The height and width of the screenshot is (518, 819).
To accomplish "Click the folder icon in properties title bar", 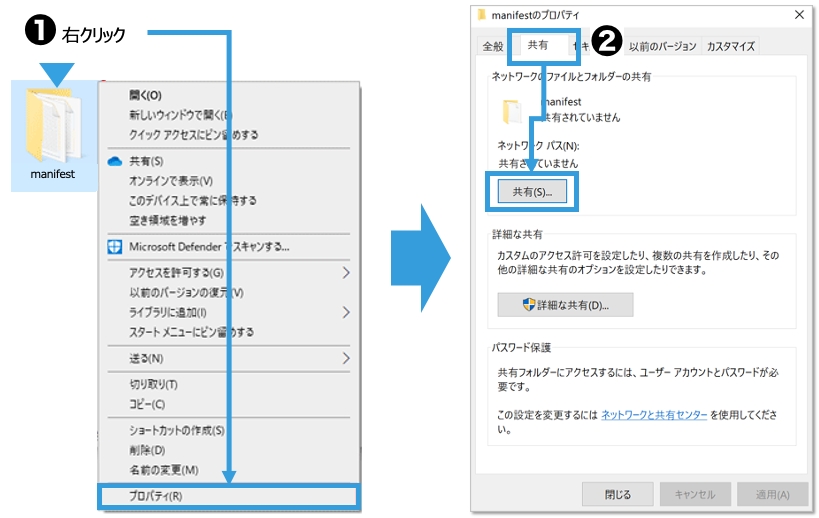I will pyautogui.click(x=481, y=15).
